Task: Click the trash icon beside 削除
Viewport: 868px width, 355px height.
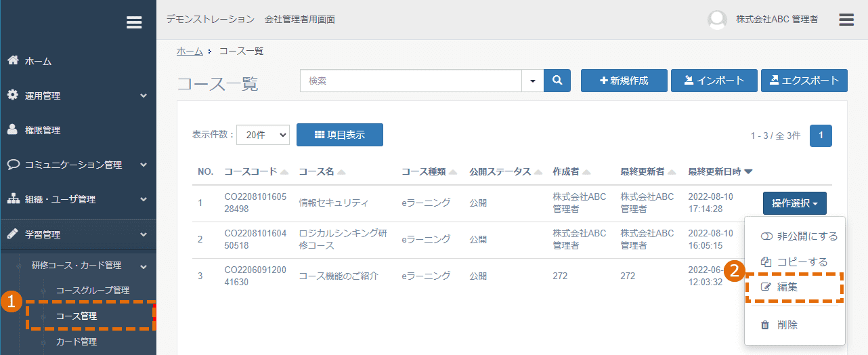Action: coord(765,325)
